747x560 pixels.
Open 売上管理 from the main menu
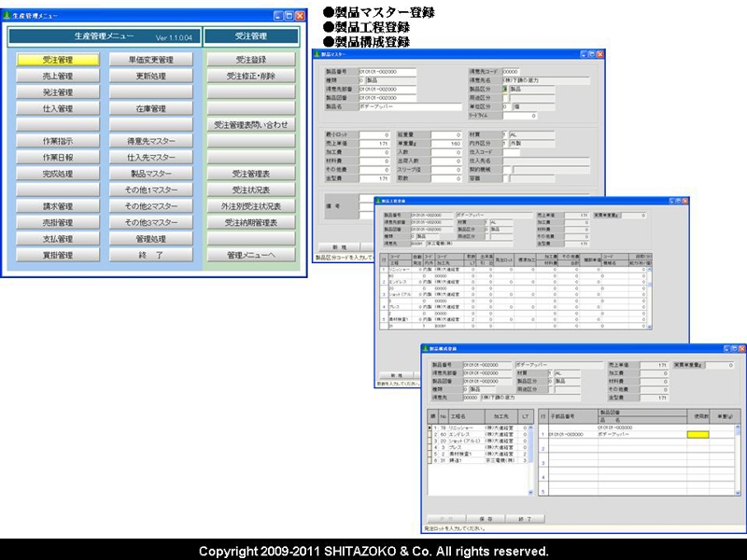click(x=58, y=76)
